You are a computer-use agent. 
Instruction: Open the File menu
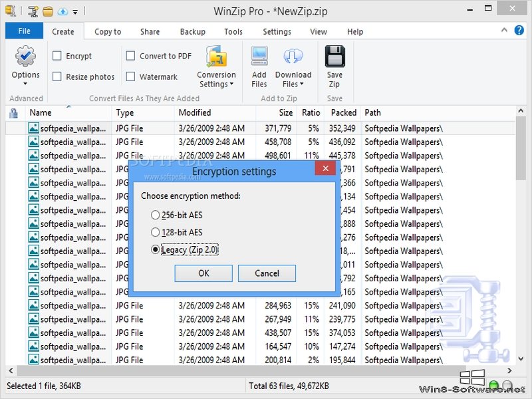pos(24,31)
